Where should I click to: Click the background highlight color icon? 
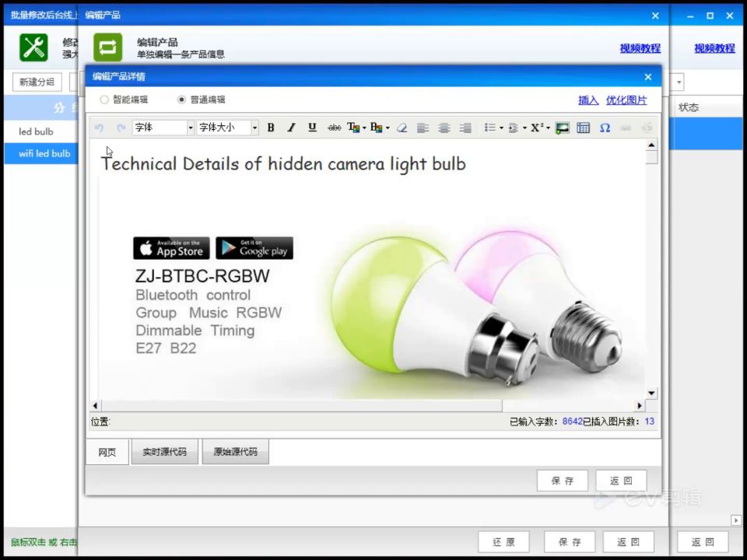pyautogui.click(x=375, y=128)
